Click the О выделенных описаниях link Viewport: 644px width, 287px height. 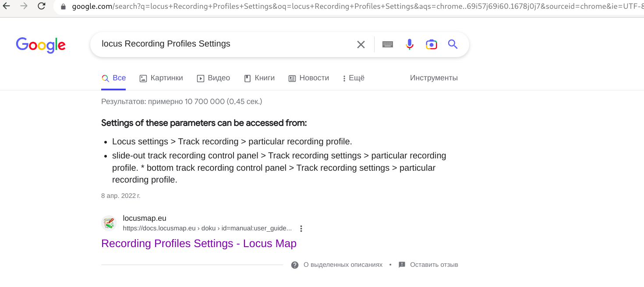pos(343,265)
